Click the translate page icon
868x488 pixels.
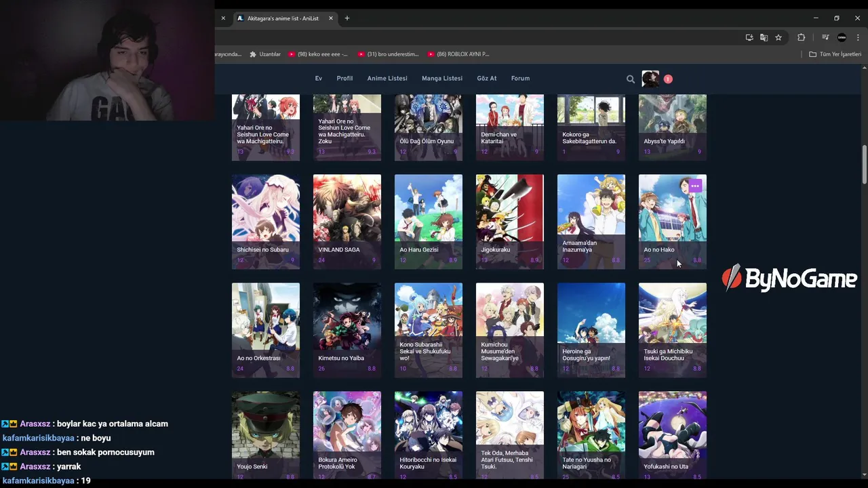[x=764, y=37]
